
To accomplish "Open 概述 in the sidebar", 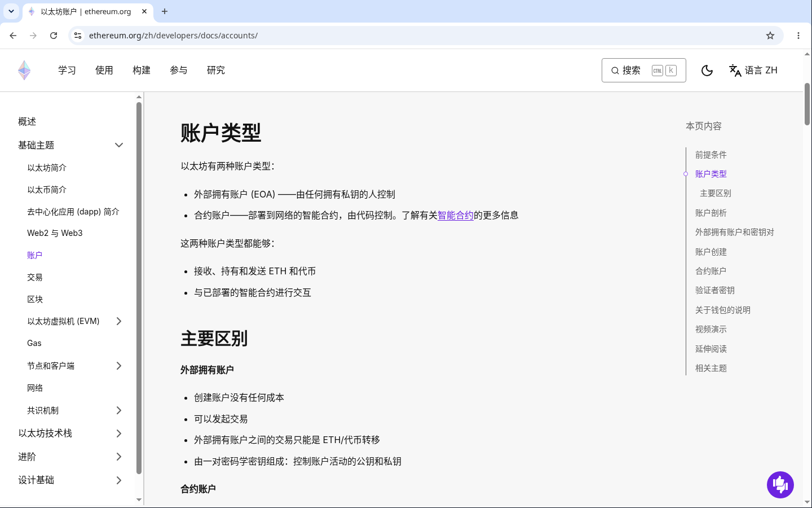I will [x=27, y=121].
